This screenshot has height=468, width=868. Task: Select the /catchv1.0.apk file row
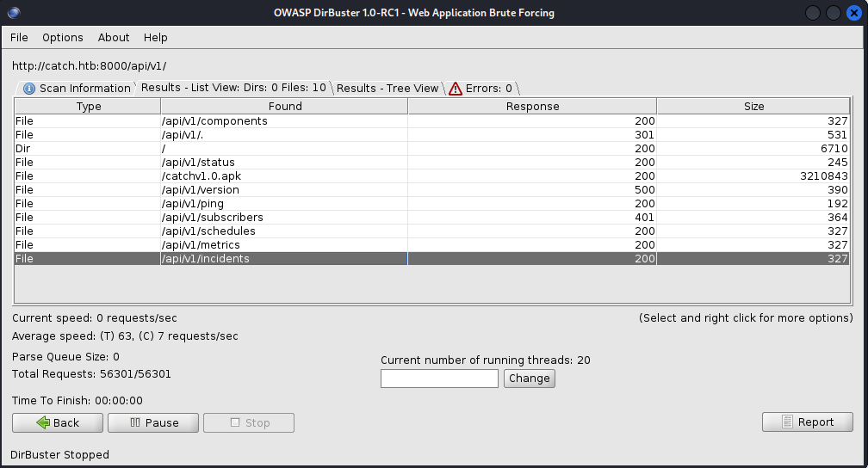431,176
